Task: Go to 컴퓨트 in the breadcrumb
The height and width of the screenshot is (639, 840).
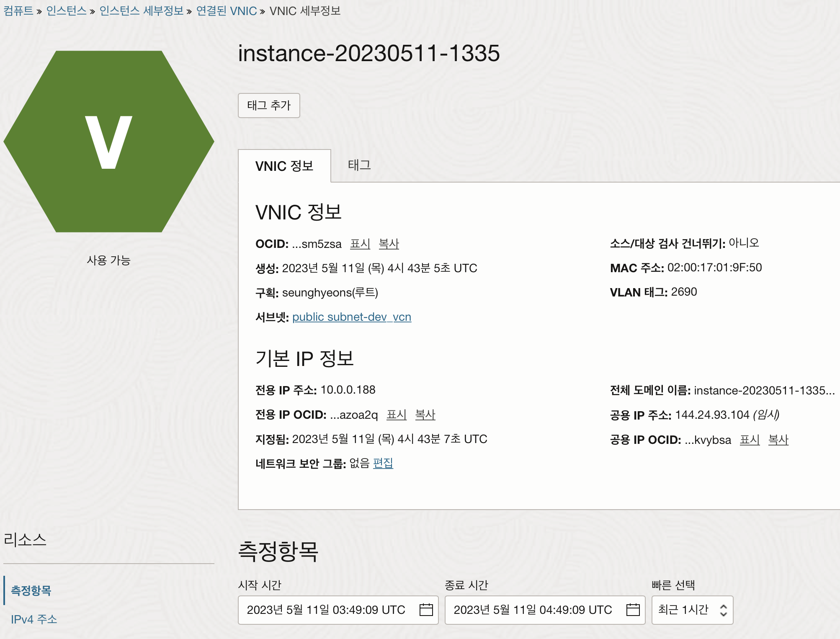Action: 18,11
